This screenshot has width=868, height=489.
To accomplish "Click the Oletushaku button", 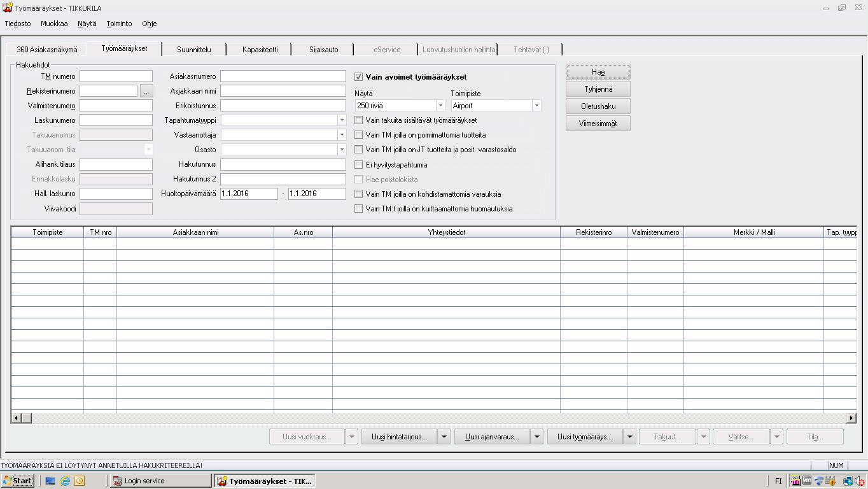I will (x=598, y=106).
